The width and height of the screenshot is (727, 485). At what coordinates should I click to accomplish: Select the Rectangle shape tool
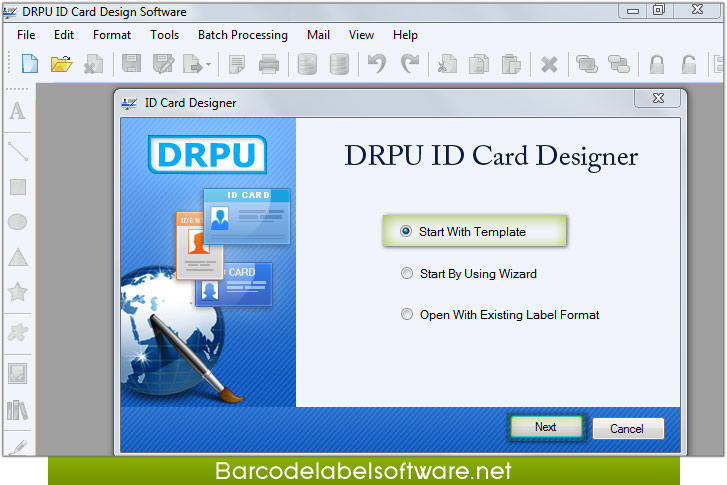coord(18,187)
